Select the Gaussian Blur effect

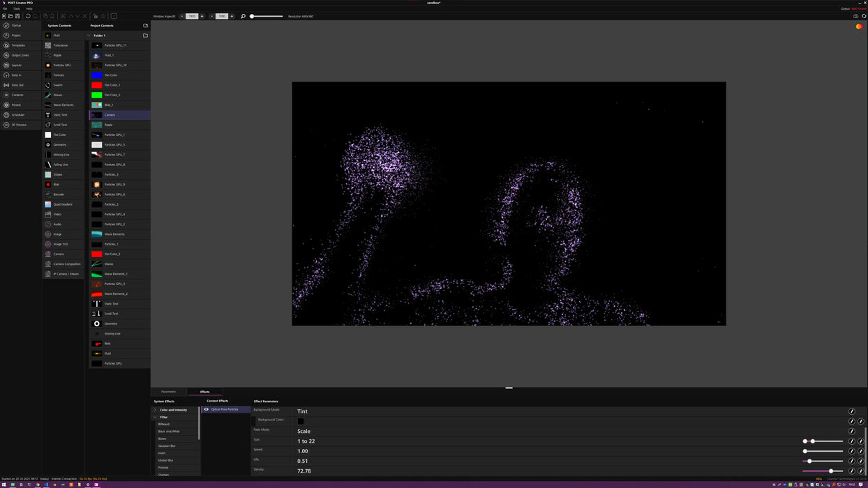(167, 446)
